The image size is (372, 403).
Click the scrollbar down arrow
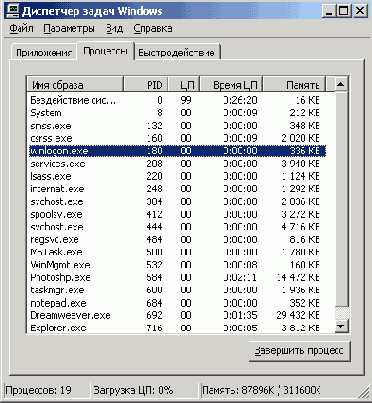(341, 326)
